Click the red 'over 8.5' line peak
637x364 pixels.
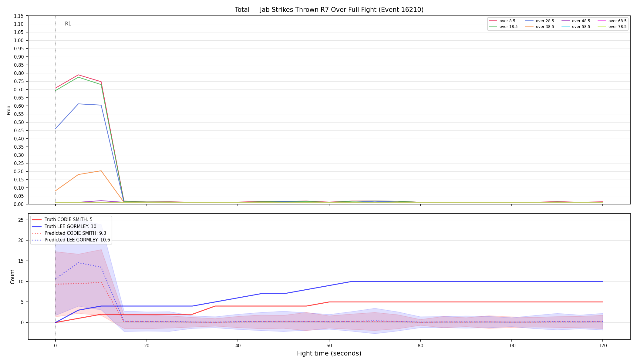click(x=78, y=75)
